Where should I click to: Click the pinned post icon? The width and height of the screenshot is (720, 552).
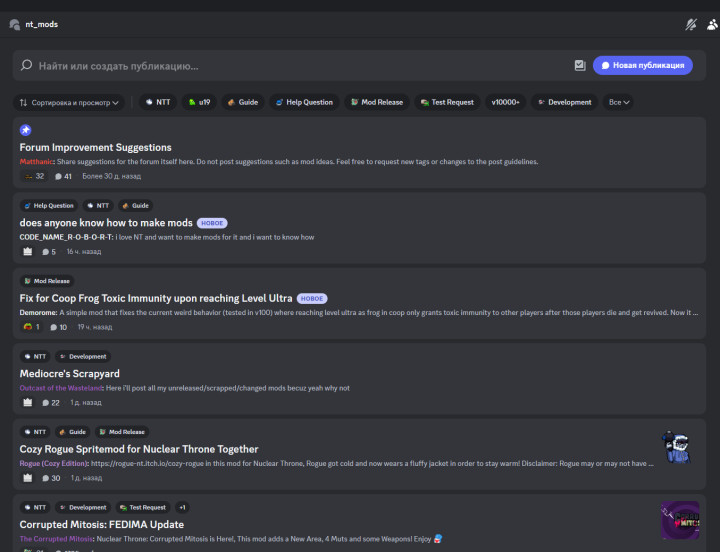pyautogui.click(x=26, y=130)
